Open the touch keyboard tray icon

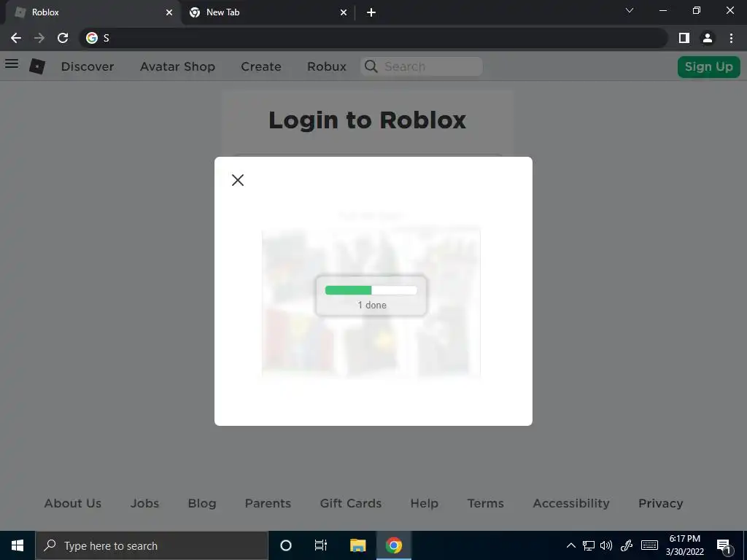click(649, 545)
